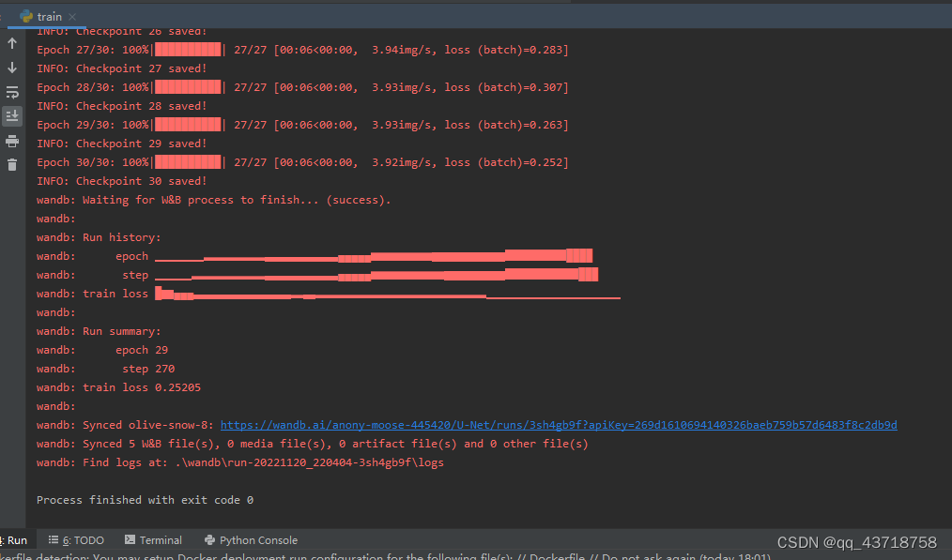This screenshot has width=952, height=560.
Task: Click 'Waiting for W&B process to finish' line
Action: coord(214,200)
